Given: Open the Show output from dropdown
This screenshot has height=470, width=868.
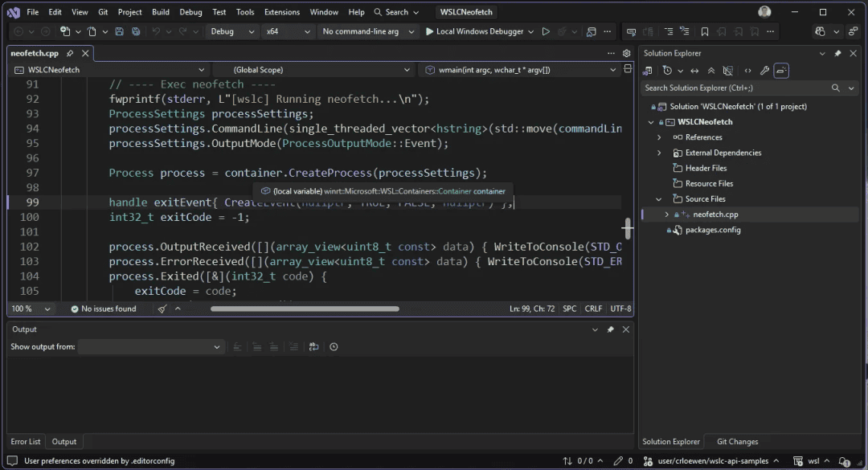Looking at the screenshot, I should [x=151, y=346].
